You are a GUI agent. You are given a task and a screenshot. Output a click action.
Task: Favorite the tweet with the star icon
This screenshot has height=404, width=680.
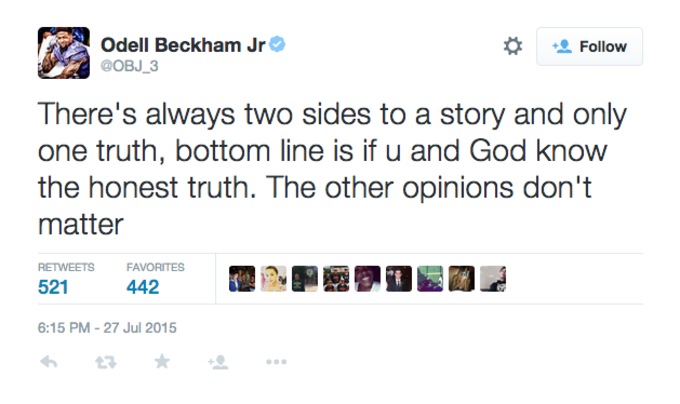coord(162,361)
